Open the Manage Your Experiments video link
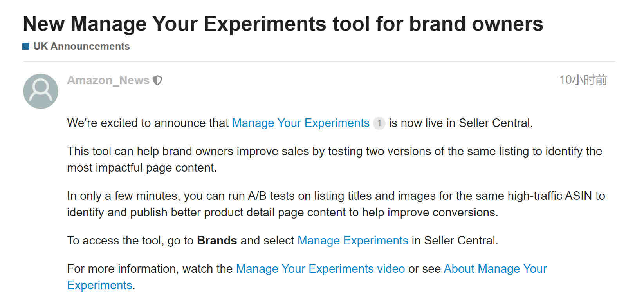This screenshot has width=644, height=306. coord(321,269)
